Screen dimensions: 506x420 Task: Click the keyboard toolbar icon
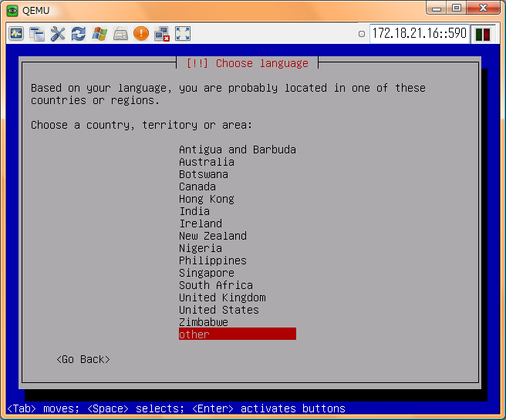point(120,33)
